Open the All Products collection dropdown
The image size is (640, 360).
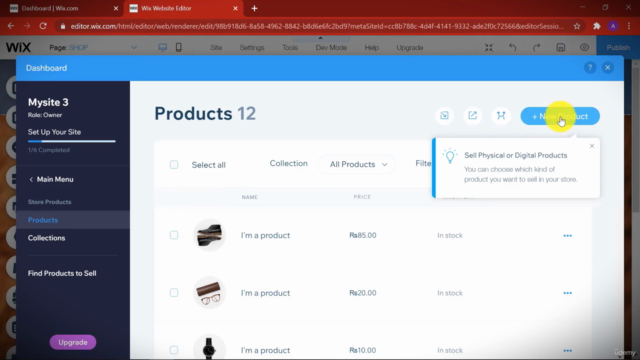pyautogui.click(x=358, y=164)
